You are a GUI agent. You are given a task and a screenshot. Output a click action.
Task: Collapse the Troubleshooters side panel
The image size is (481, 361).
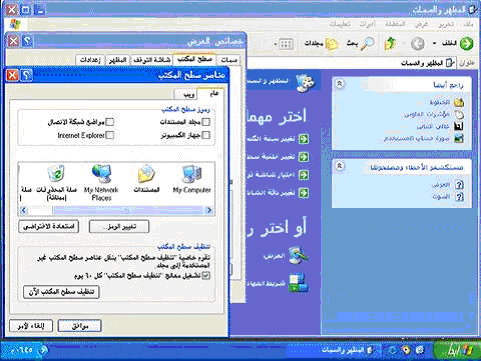tap(340, 165)
